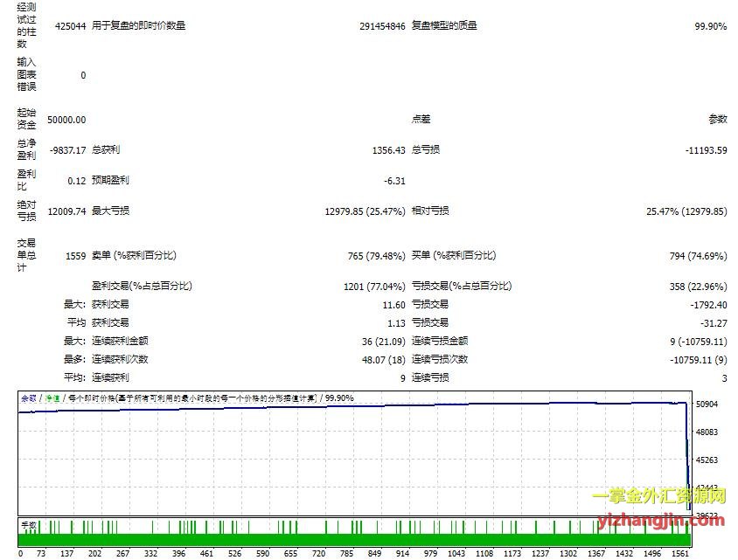Click the y-axis label 45263
Screen dimensions: 738x560
(707, 460)
